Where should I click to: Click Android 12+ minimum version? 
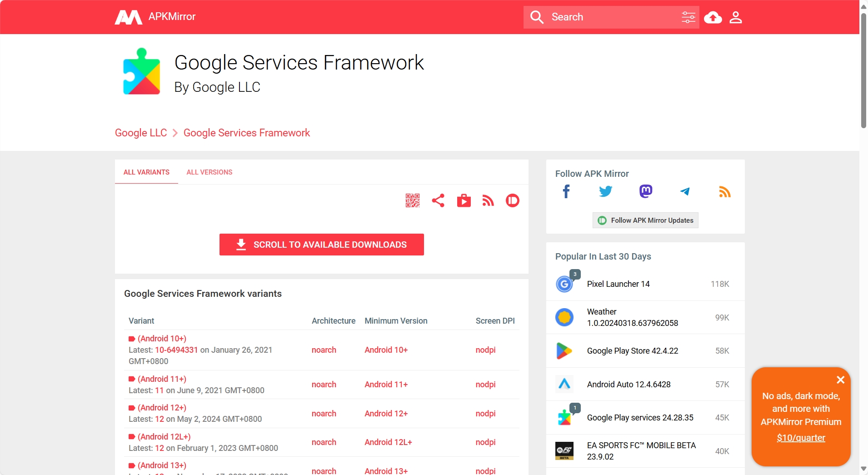point(386,414)
